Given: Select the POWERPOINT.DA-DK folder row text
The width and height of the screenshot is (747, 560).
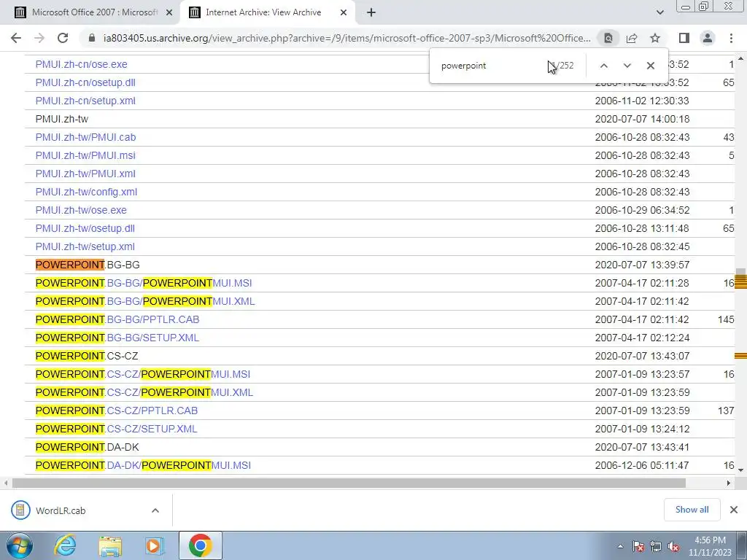Looking at the screenshot, I should (88, 447).
